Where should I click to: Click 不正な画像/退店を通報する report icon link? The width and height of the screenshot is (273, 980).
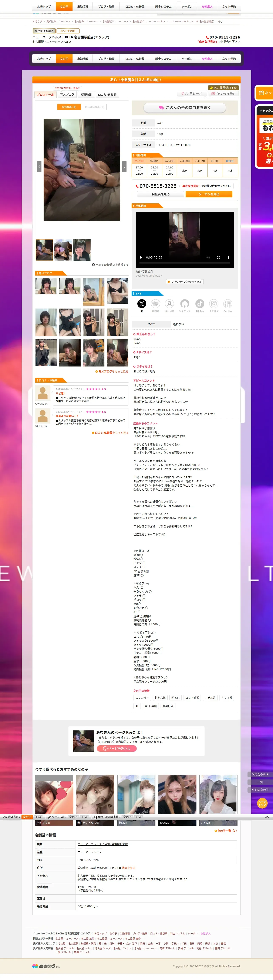point(110,265)
